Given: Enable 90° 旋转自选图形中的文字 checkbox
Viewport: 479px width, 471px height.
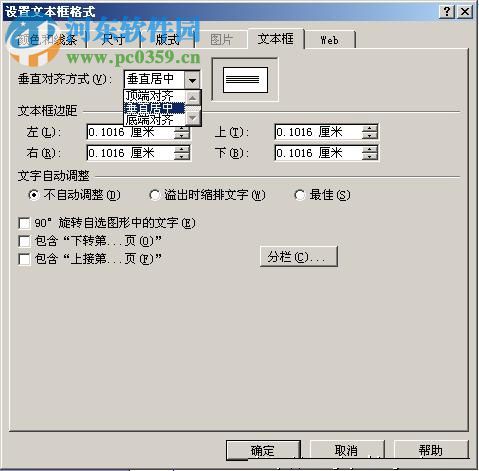Looking at the screenshot, I should tap(24, 223).
